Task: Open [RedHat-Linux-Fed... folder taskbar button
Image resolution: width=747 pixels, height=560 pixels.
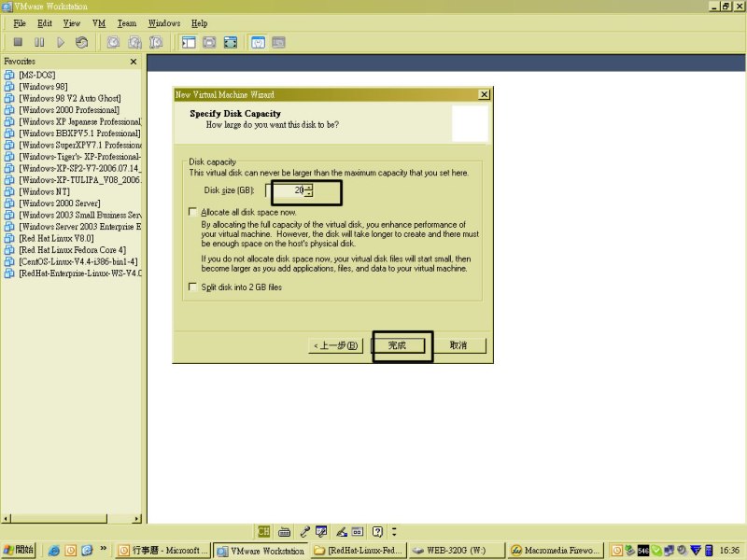Action: (x=359, y=551)
